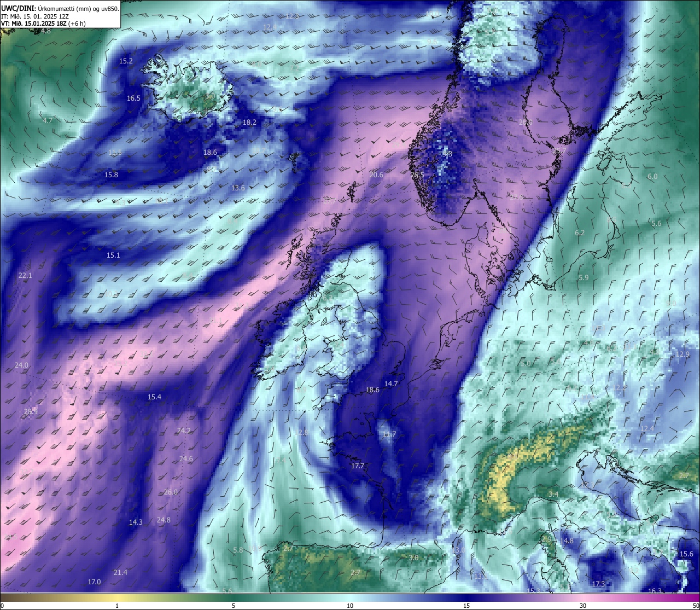Click the 17.0 value label
This screenshot has height=610, width=700.
pyautogui.click(x=94, y=582)
